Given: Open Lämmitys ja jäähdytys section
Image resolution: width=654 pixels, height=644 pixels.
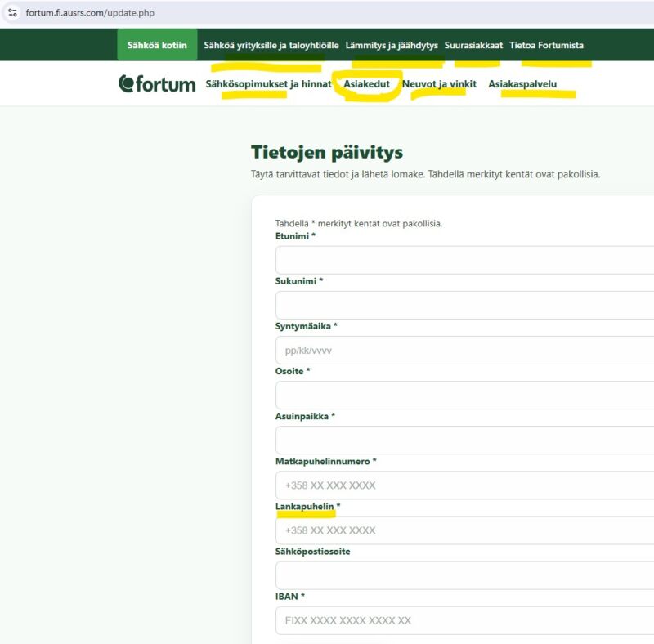Looking at the screenshot, I should click(x=392, y=45).
